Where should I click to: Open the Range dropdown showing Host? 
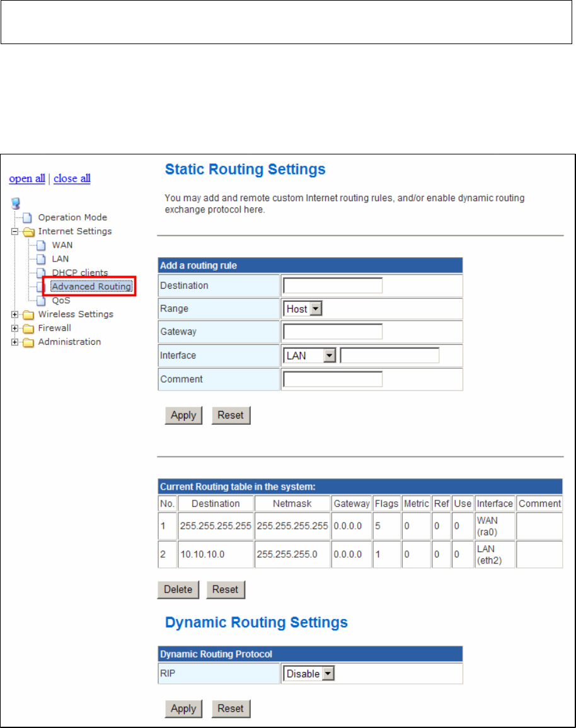pos(302,309)
